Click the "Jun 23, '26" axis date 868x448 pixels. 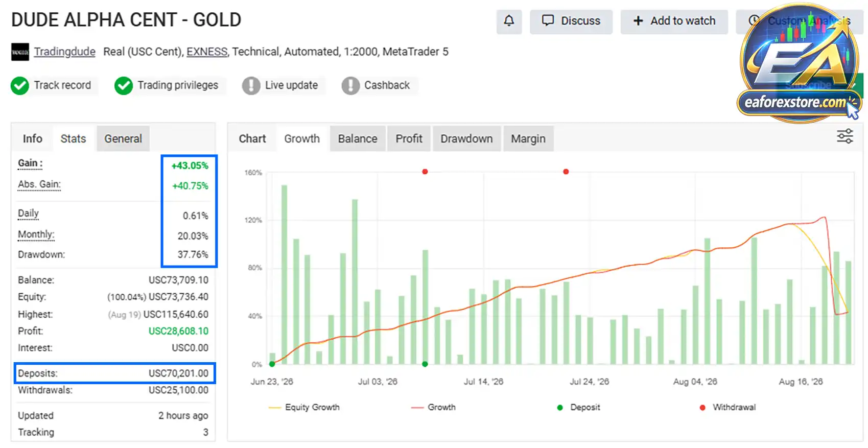click(x=272, y=382)
